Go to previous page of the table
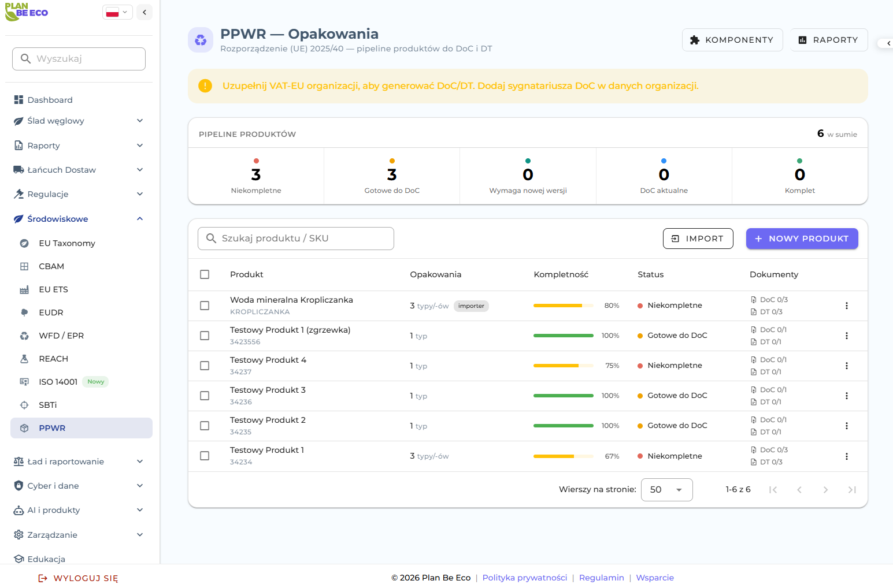893x588 pixels. pos(799,490)
